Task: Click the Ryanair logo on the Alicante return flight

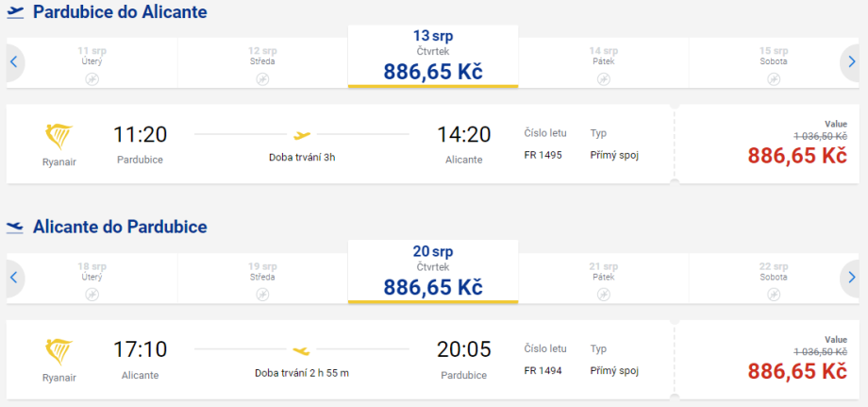Action: [59, 352]
